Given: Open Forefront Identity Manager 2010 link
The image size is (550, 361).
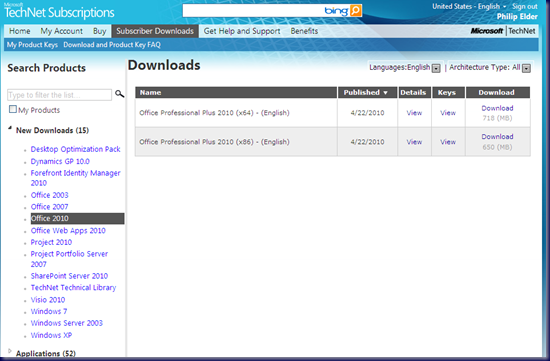Looking at the screenshot, I should click(75, 178).
